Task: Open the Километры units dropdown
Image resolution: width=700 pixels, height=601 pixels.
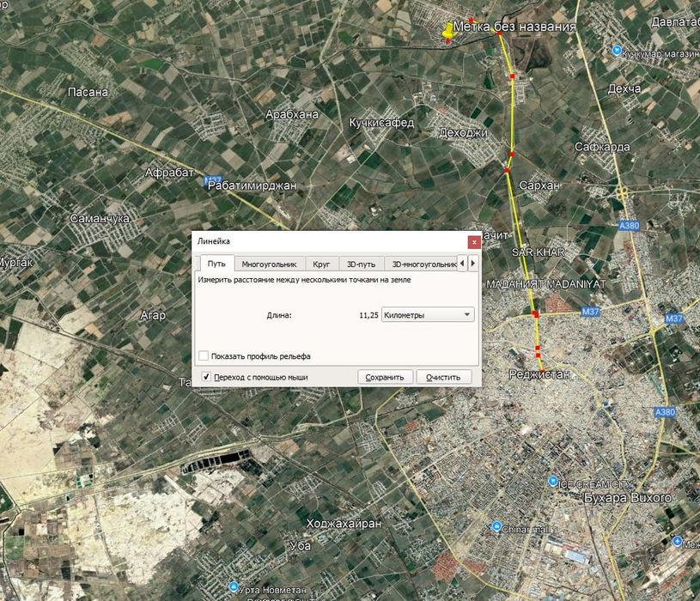Action: 428,314
